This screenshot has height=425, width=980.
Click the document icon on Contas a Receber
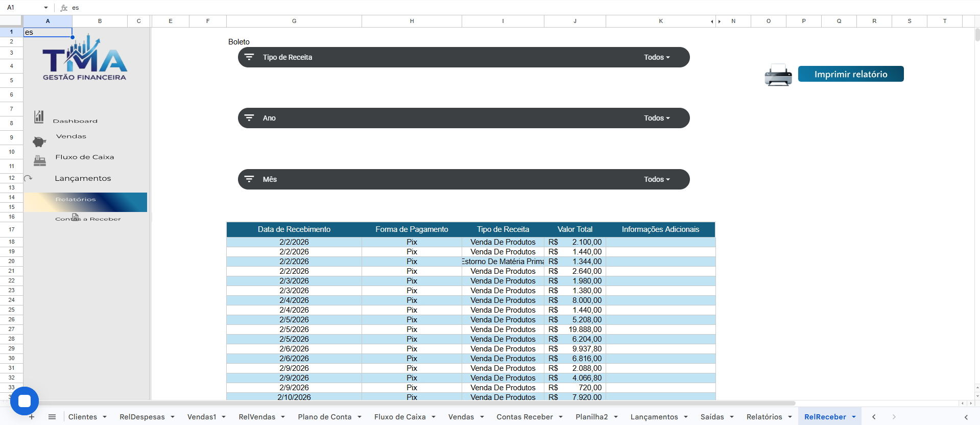point(76,217)
